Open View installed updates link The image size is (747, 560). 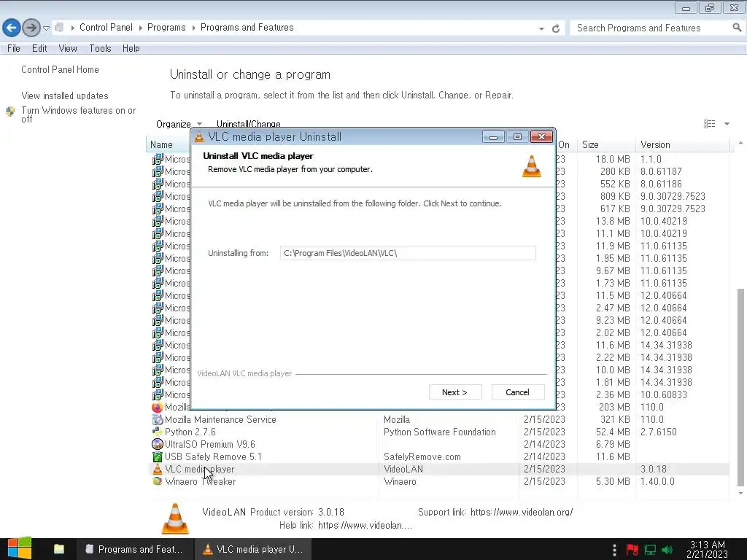(x=65, y=96)
